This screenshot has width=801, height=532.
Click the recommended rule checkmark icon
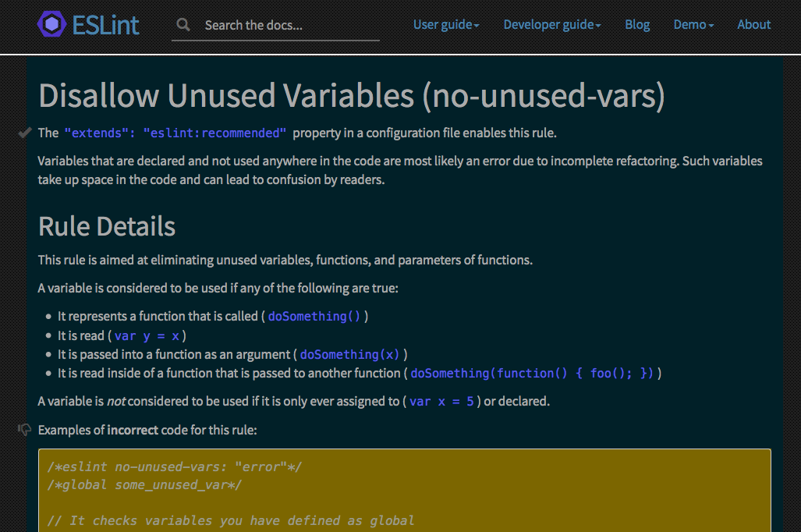tap(24, 133)
